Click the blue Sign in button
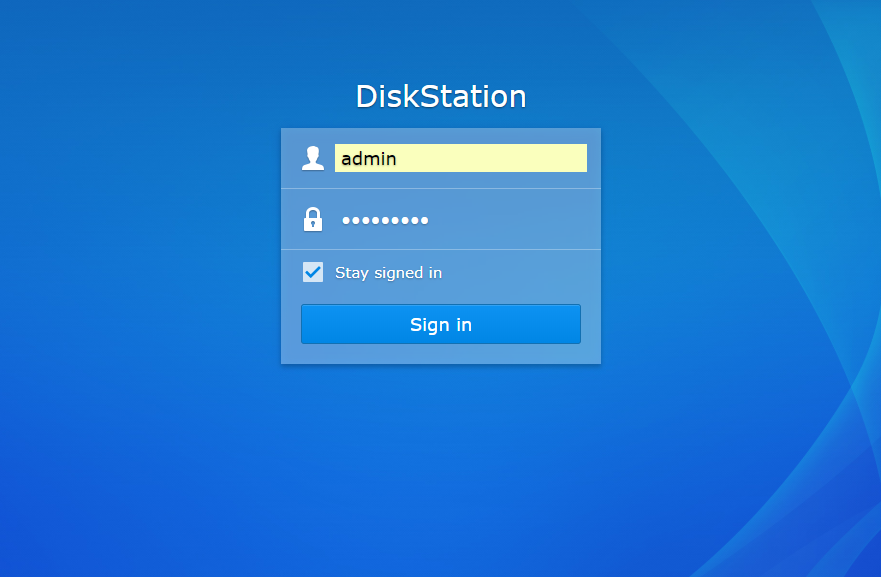Viewport: 881px width, 577px height. coord(441,324)
